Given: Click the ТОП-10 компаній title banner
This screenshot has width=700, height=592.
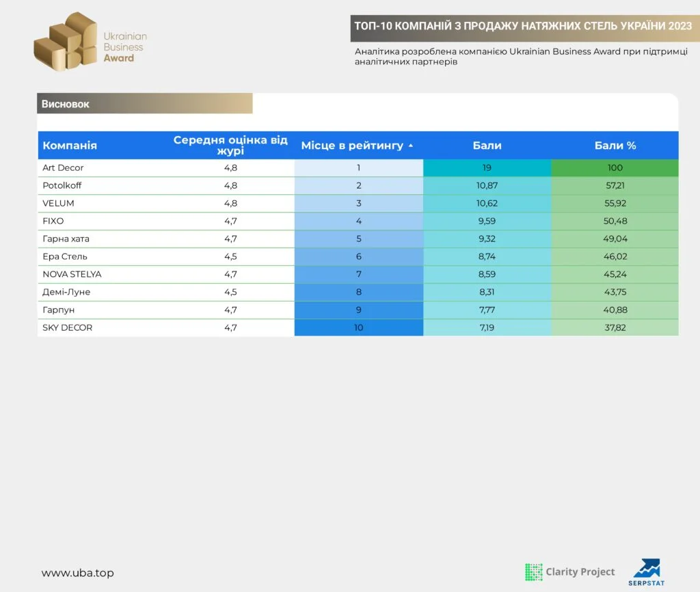Looking at the screenshot, I should pos(525,27).
